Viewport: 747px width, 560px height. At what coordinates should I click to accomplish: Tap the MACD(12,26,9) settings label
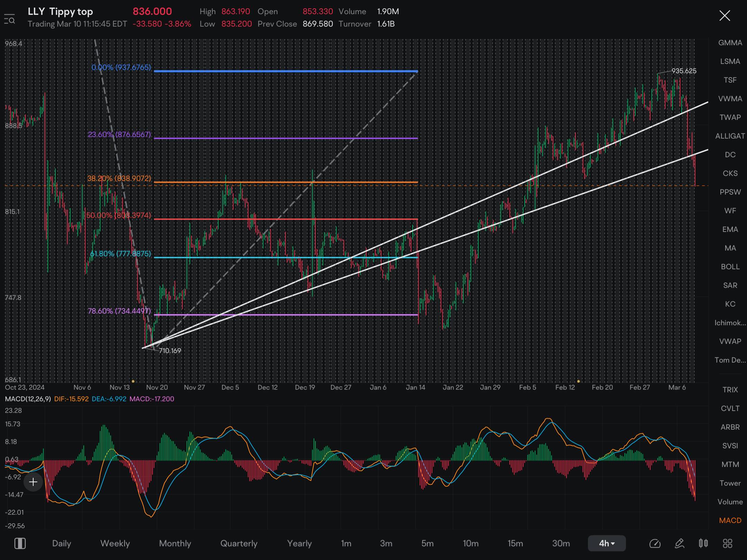pos(28,399)
